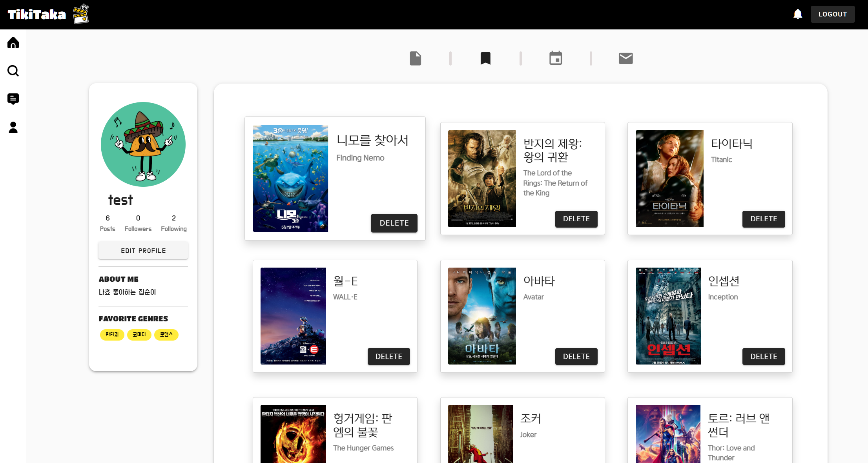Click the 판타지 genre chip
Screen dimensions: 868x463
112,335
